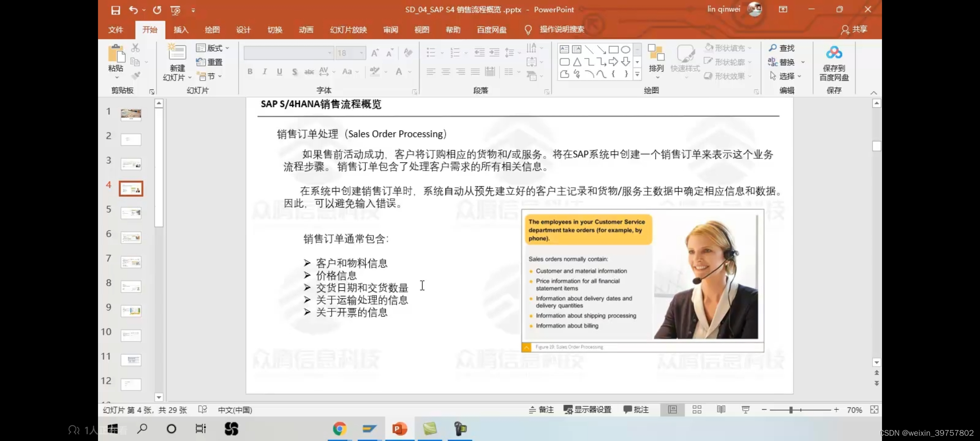This screenshot has width=980, height=441.
Task: Click the Format Painter brush icon
Action: pyautogui.click(x=136, y=76)
